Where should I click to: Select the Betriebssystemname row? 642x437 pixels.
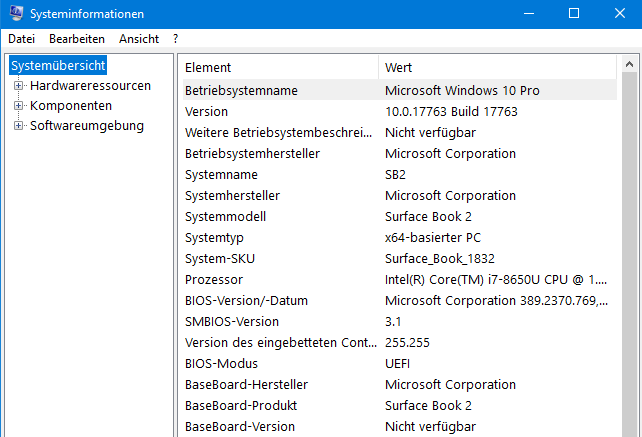[400, 90]
